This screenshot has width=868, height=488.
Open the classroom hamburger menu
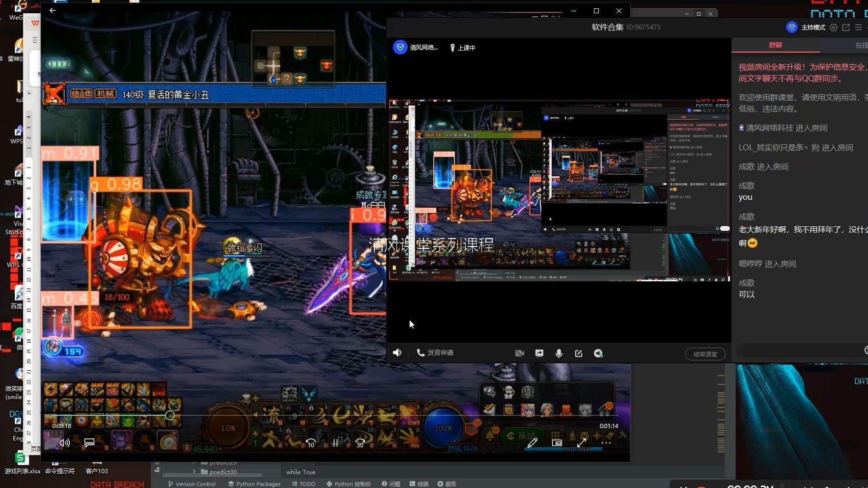[x=858, y=27]
